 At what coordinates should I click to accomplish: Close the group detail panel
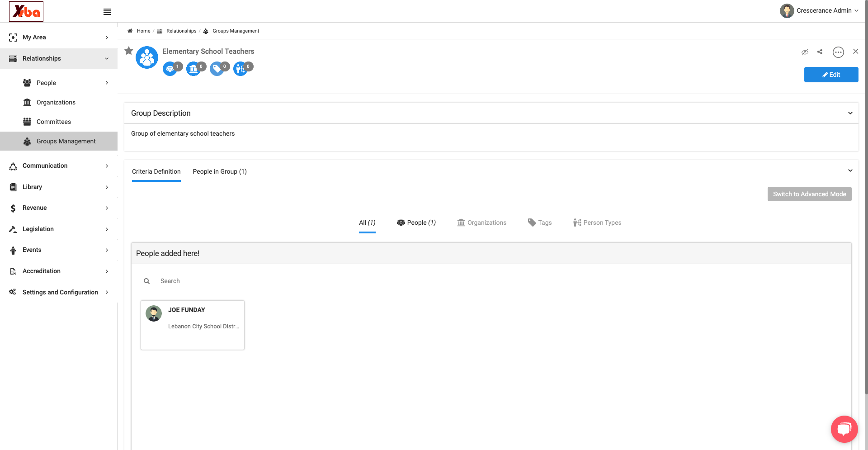click(x=856, y=52)
